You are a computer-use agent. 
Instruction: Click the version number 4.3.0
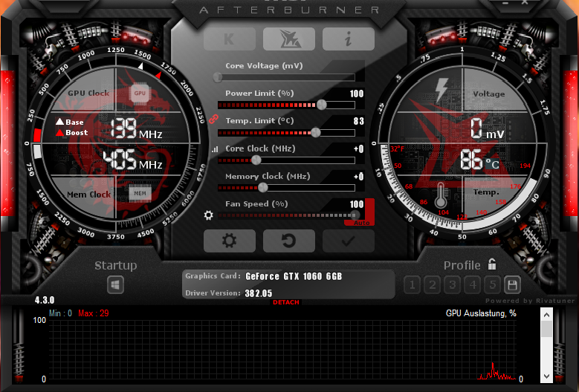coord(45,300)
